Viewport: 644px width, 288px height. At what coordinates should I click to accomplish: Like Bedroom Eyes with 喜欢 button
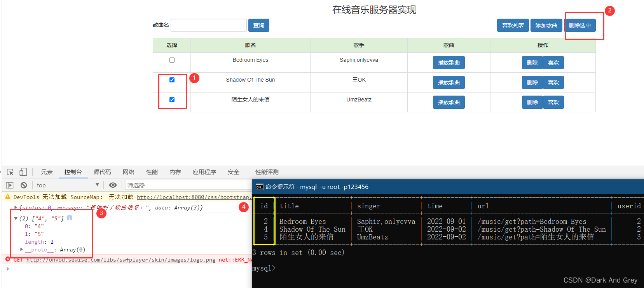(553, 63)
